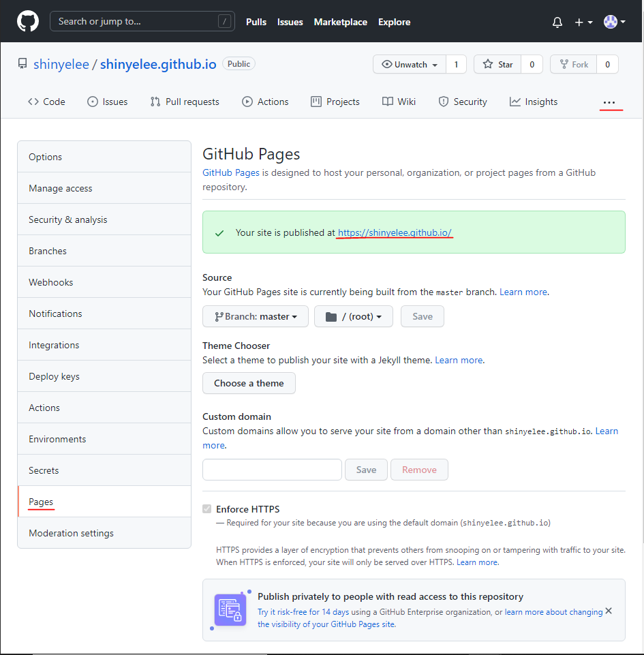Click the repository book icon beside shinyelee
The width and height of the screenshot is (644, 655).
click(22, 64)
